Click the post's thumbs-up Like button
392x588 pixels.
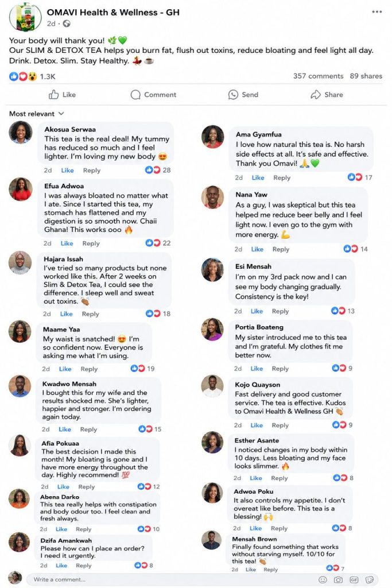tap(62, 95)
